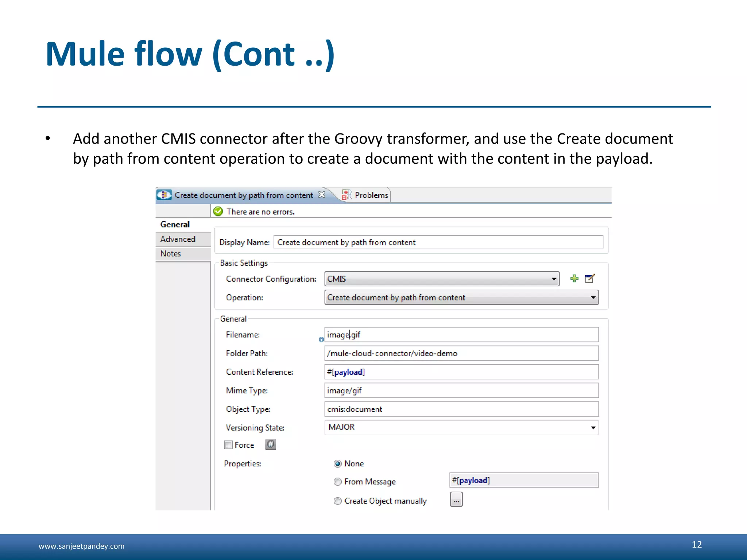Open the Advanced side tab
The width and height of the screenshot is (747, 560).
click(183, 239)
